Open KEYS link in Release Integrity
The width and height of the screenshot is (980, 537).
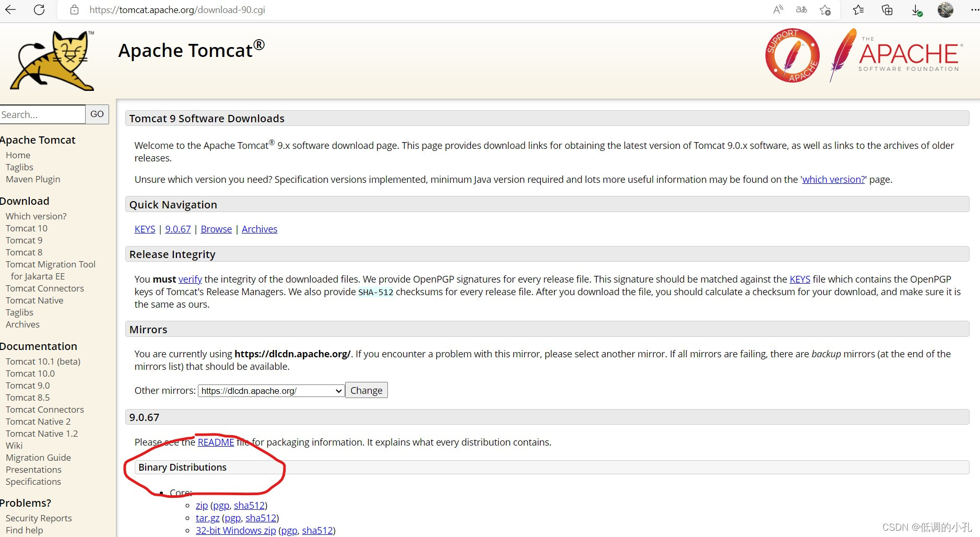tap(800, 279)
